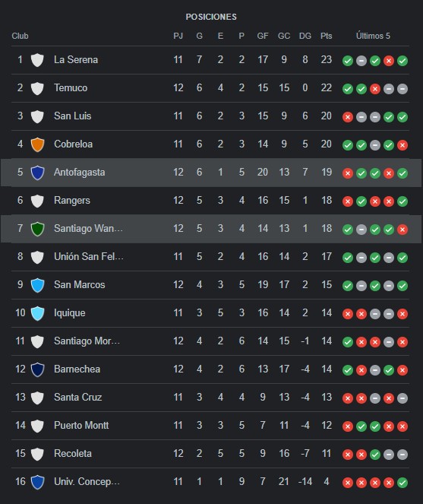Click Univ. Concepción's only green win indicator

click(402, 483)
